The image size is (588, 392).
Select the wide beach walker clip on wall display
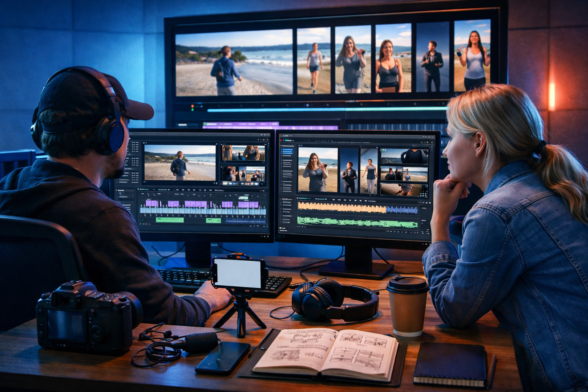coord(234,62)
